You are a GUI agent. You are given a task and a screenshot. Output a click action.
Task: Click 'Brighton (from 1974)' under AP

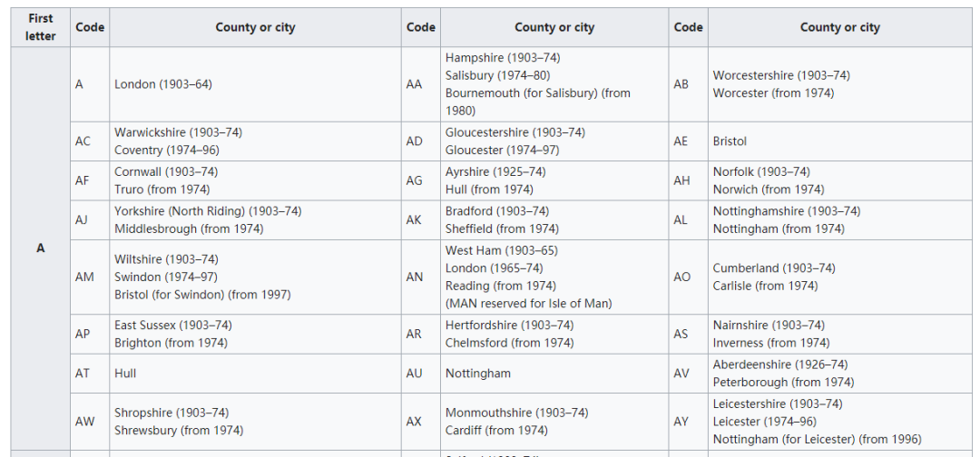point(171,344)
